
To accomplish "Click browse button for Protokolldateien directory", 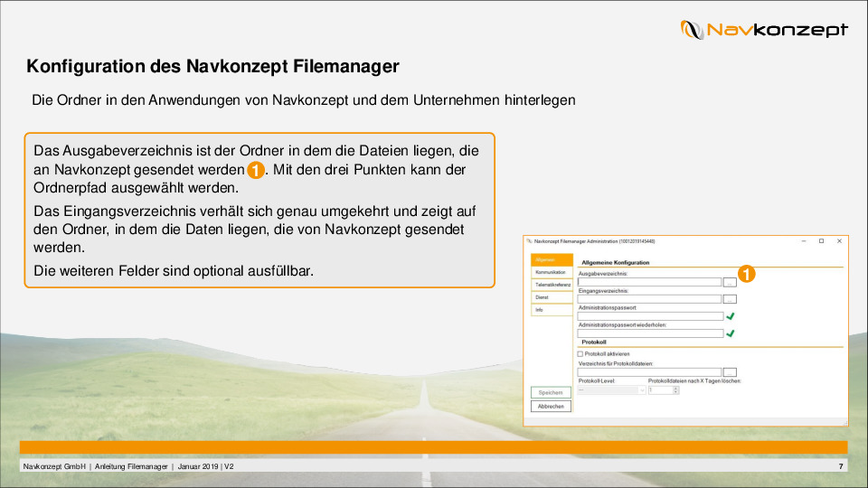I will [730, 371].
